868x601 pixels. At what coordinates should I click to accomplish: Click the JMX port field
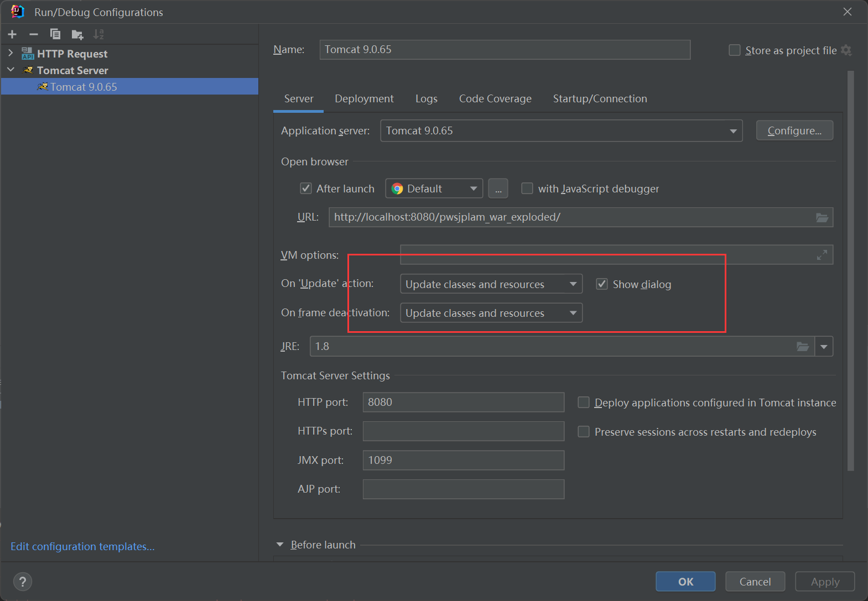tap(464, 460)
